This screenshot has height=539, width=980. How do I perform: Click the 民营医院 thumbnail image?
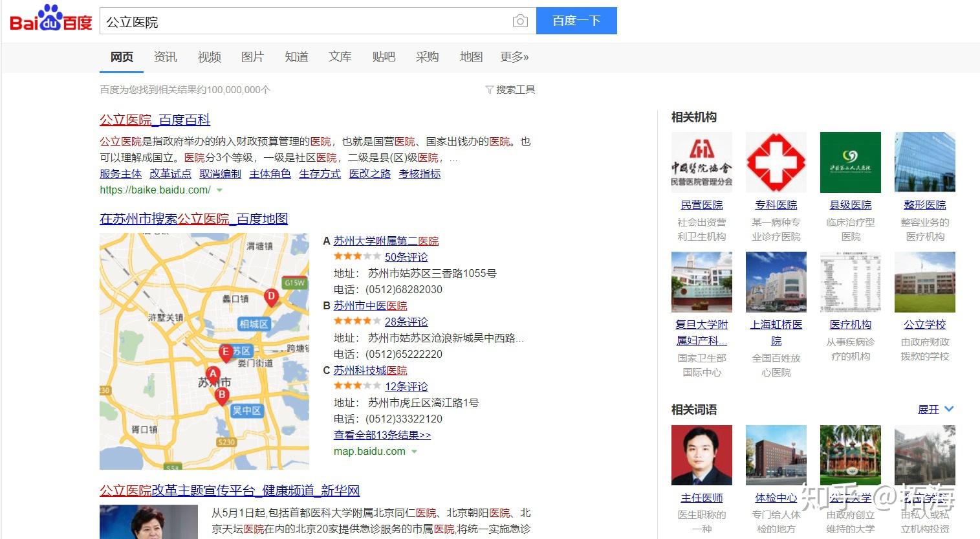(702, 162)
